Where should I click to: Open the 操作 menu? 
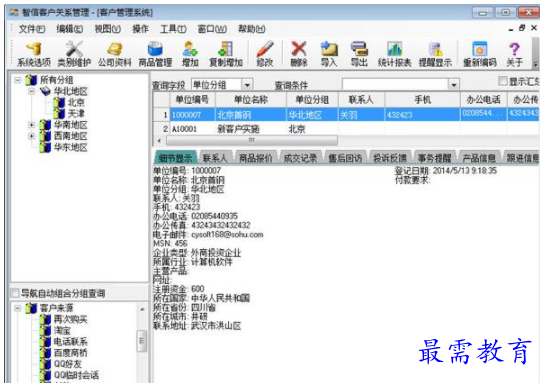pyautogui.click(x=141, y=29)
